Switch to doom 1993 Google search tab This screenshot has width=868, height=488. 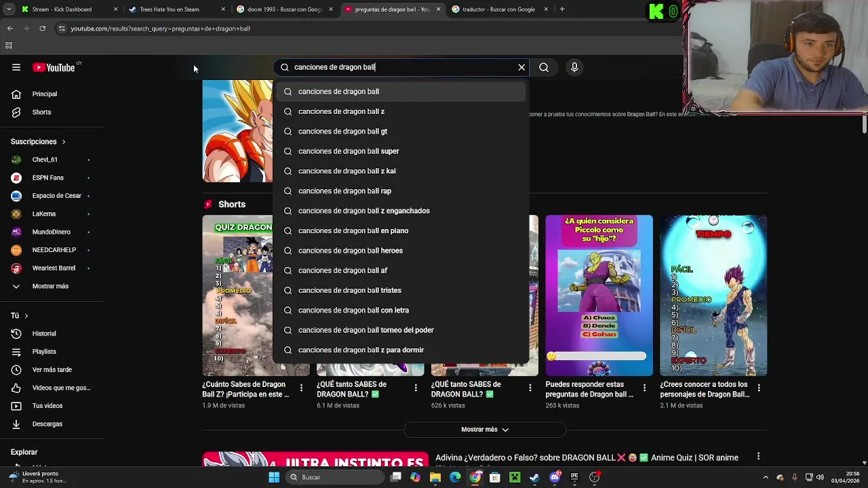(285, 9)
